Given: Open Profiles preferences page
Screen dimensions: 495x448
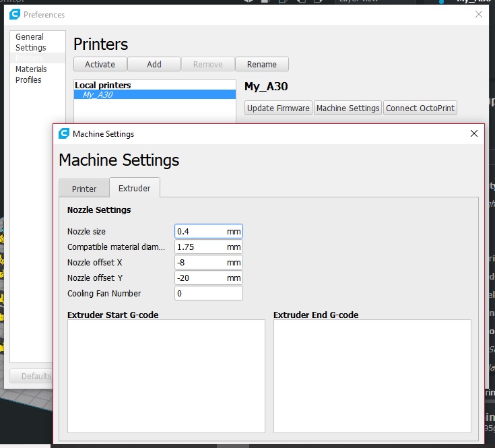Looking at the screenshot, I should (x=28, y=79).
